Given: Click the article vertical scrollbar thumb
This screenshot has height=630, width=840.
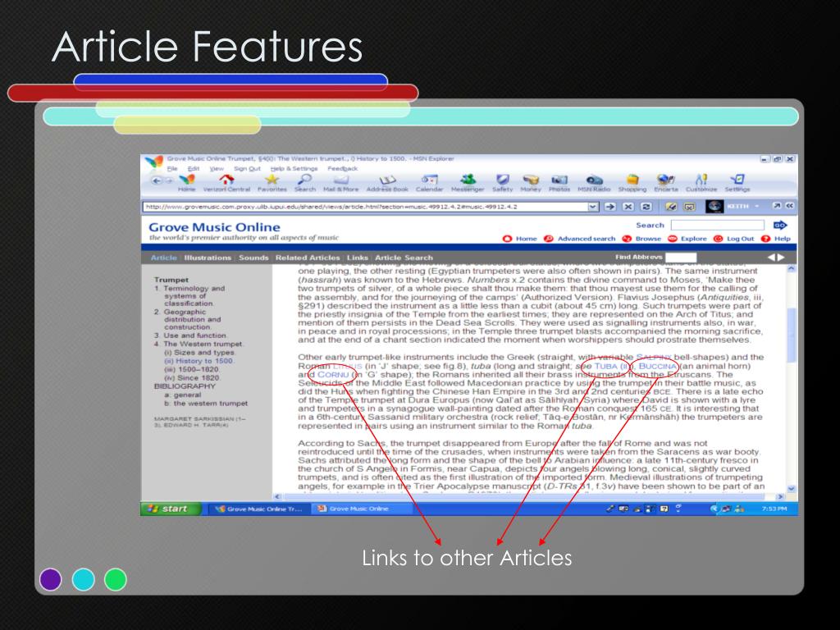Looking at the screenshot, I should point(792,335).
